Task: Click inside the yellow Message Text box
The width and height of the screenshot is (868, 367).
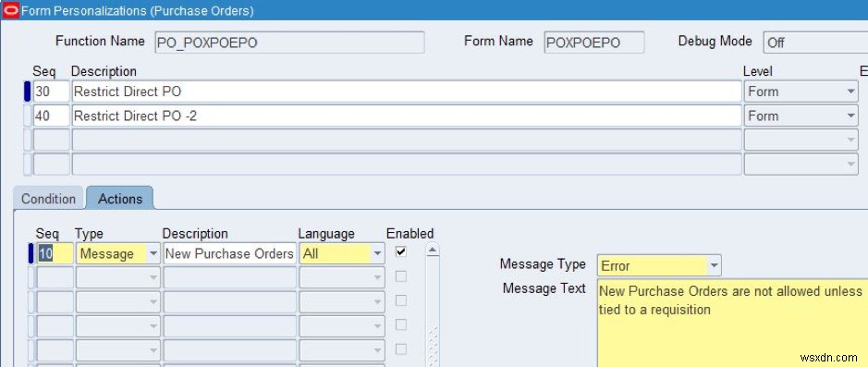Action: [x=732, y=324]
